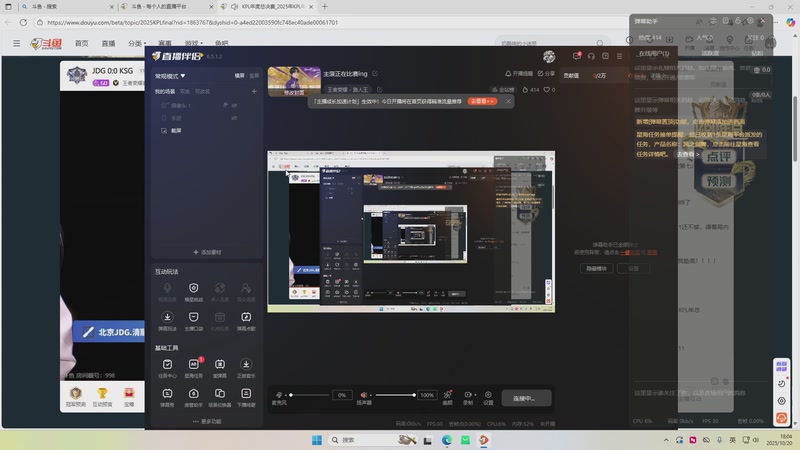Click the headset customer service icon
Screen dimensions: 800x450
point(591,56)
